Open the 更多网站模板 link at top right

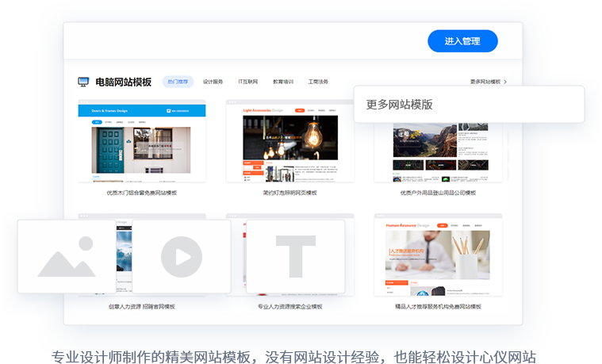(485, 82)
